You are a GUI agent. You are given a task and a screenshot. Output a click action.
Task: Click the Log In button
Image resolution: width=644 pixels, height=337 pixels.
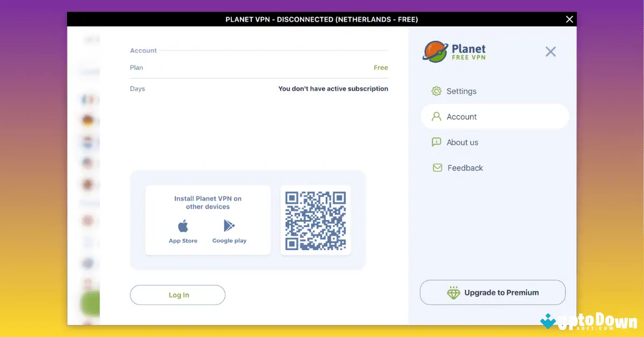pos(177,295)
